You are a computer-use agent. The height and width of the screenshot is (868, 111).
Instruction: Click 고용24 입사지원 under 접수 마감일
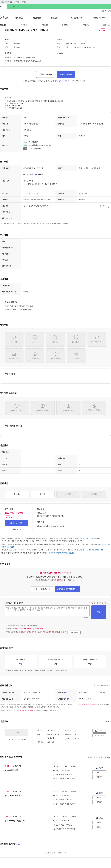point(16,523)
